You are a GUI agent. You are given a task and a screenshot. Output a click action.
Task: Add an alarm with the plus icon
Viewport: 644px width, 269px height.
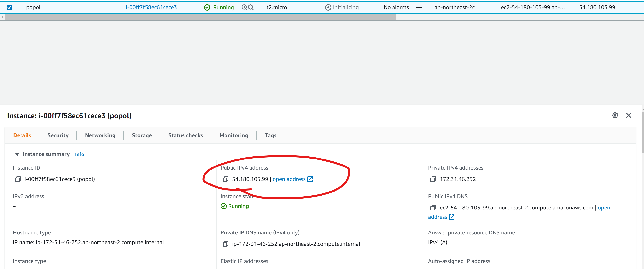419,7
